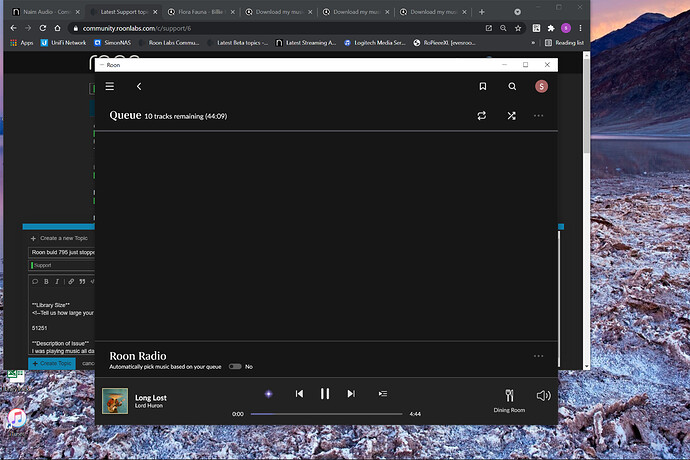Click Create Topic button in forum

pyautogui.click(x=52, y=364)
